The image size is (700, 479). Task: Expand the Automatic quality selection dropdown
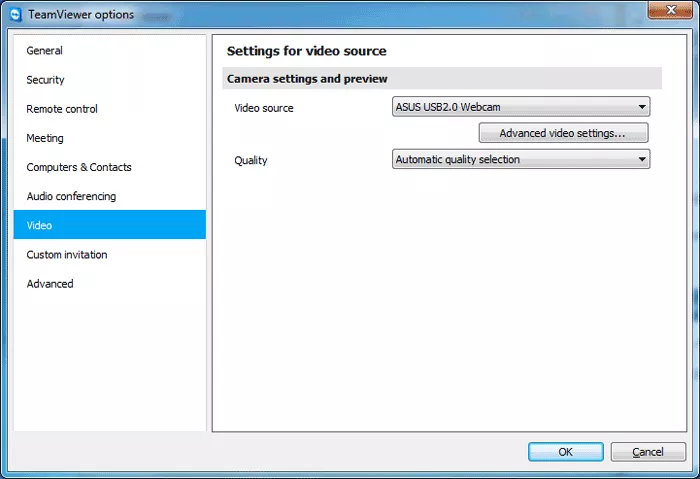click(x=521, y=159)
